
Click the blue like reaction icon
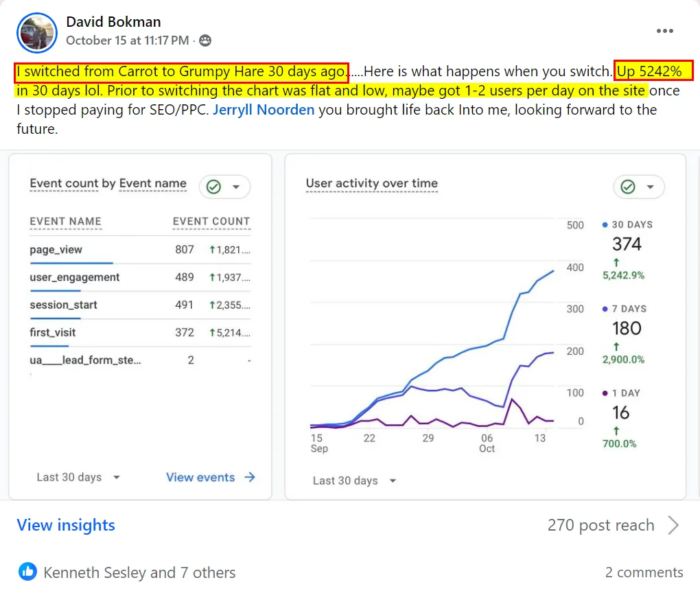[27, 572]
